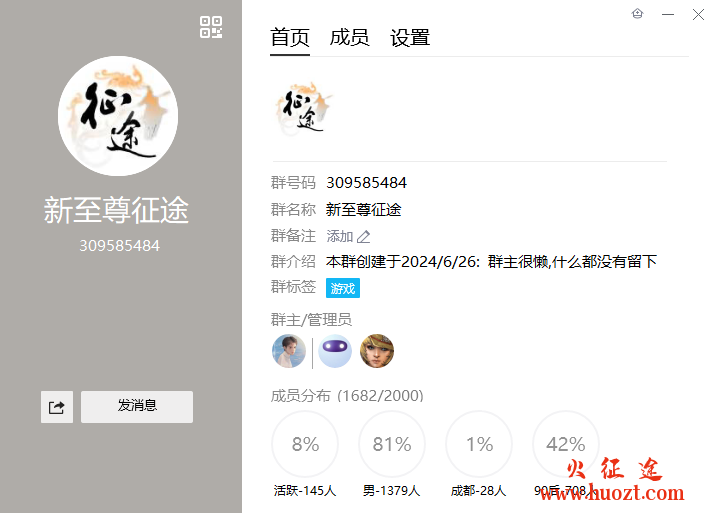The image size is (707, 513).
Task: Click the group intro text 本群创建于2024/6/26
Action: (x=491, y=261)
